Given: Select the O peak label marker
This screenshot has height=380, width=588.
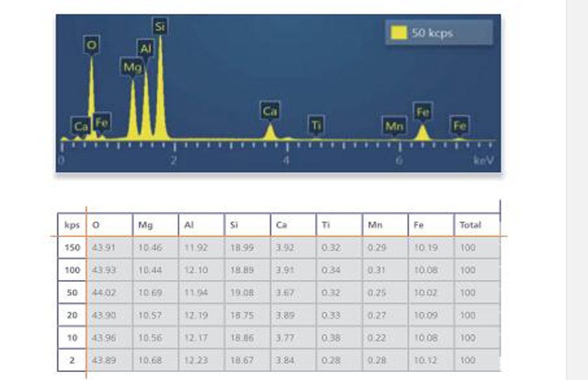Looking at the screenshot, I should click(x=91, y=44).
